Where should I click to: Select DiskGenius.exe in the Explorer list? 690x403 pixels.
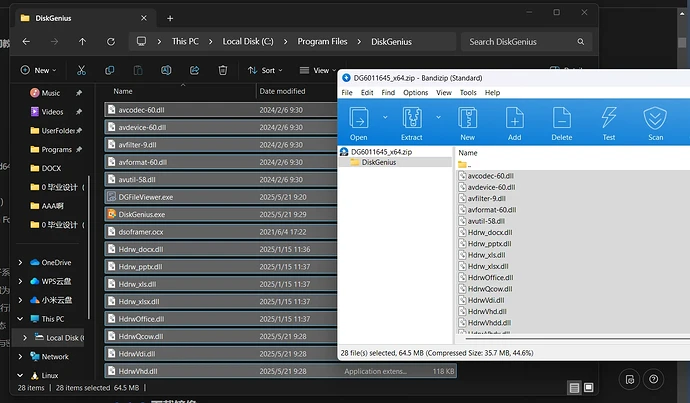click(x=141, y=214)
